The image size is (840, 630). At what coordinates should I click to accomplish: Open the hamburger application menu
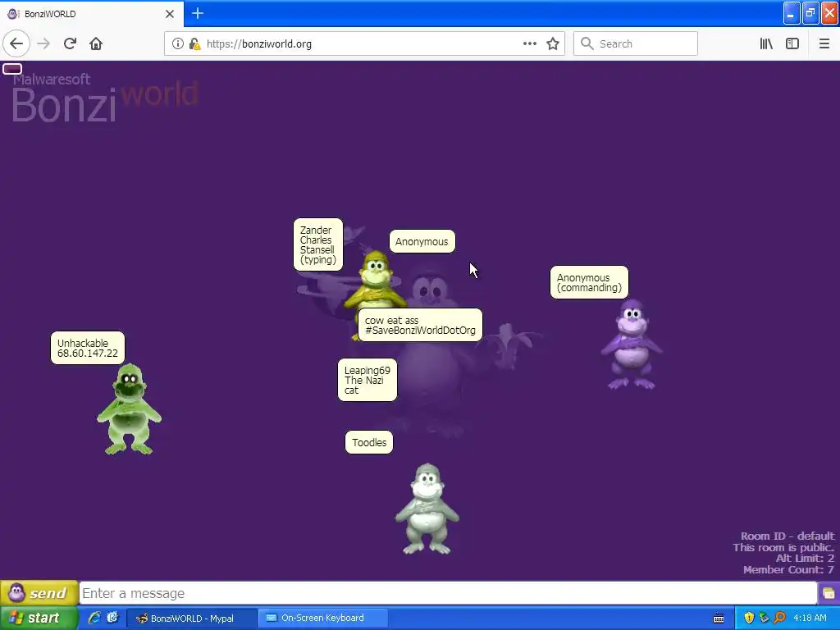pos(824,43)
